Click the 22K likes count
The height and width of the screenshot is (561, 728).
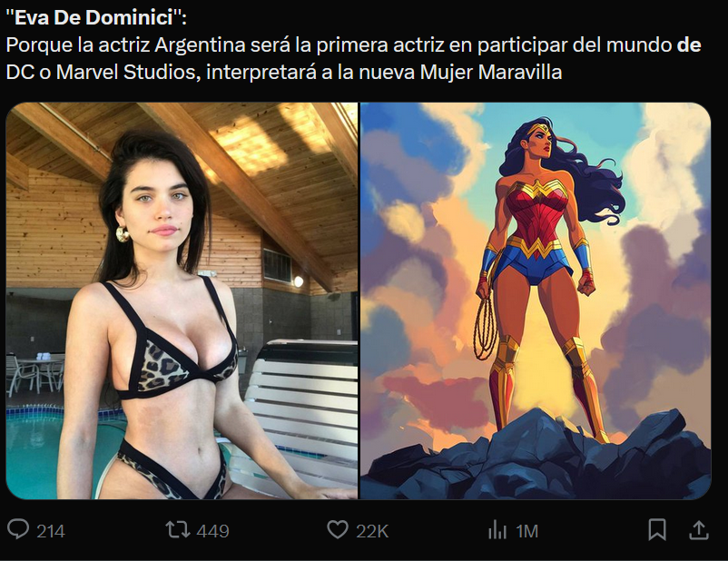click(x=372, y=531)
